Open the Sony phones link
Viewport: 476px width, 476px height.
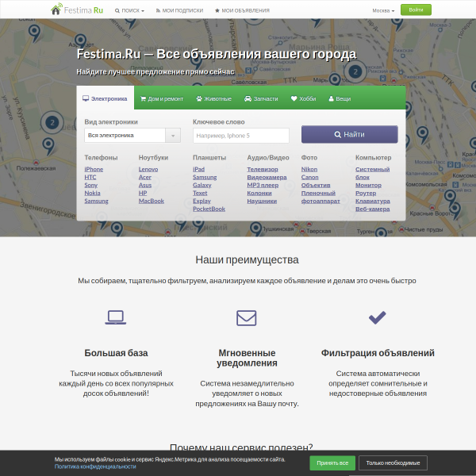(x=91, y=185)
